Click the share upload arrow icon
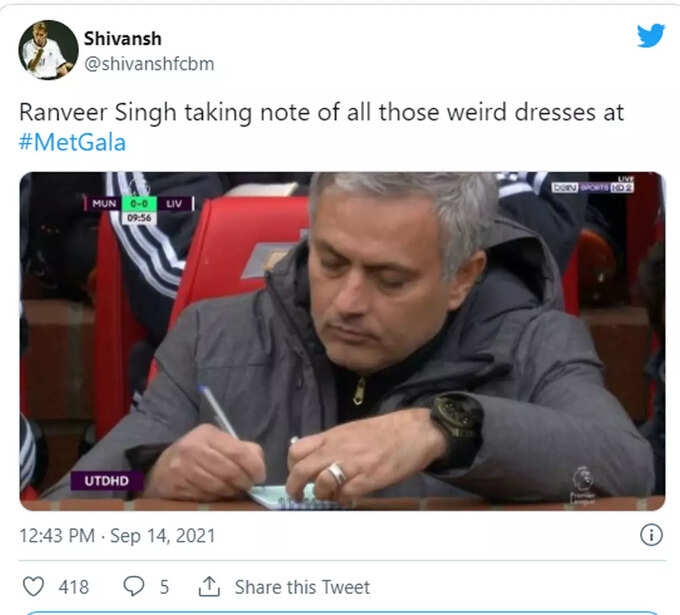This screenshot has width=680, height=615. [209, 586]
